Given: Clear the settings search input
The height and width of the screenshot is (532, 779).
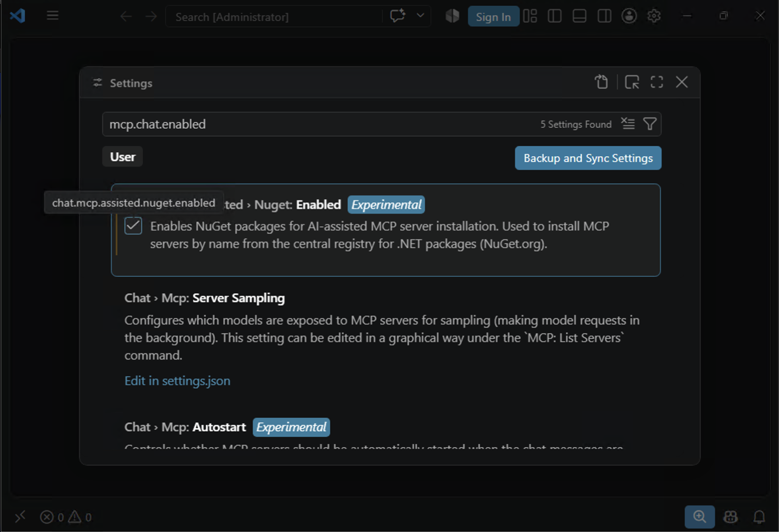Looking at the screenshot, I should pyautogui.click(x=628, y=124).
